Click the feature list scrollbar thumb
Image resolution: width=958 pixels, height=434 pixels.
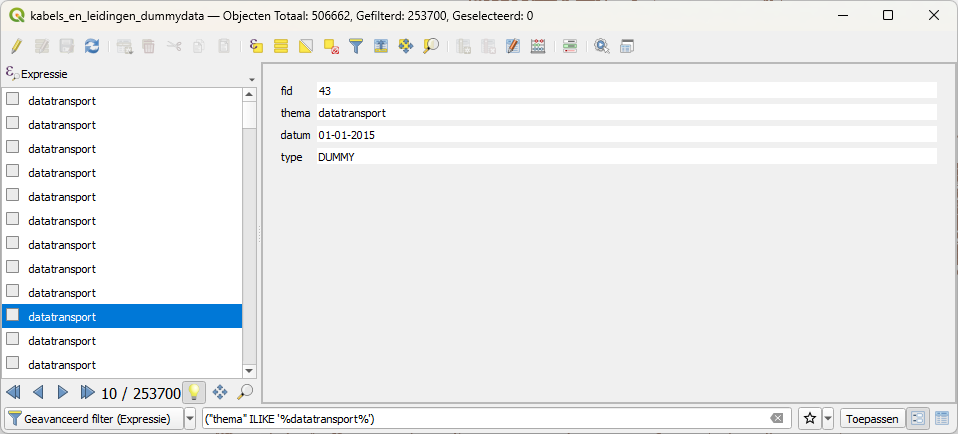[249, 115]
